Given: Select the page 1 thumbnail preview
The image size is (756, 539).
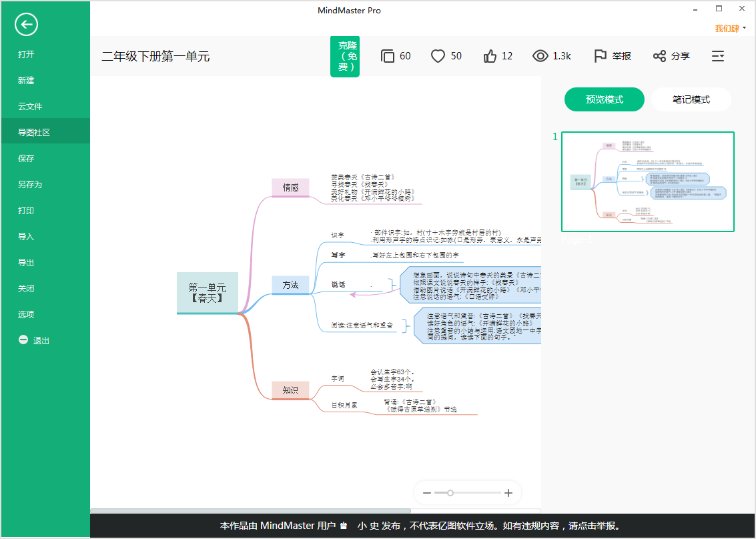Looking at the screenshot, I should (x=647, y=181).
